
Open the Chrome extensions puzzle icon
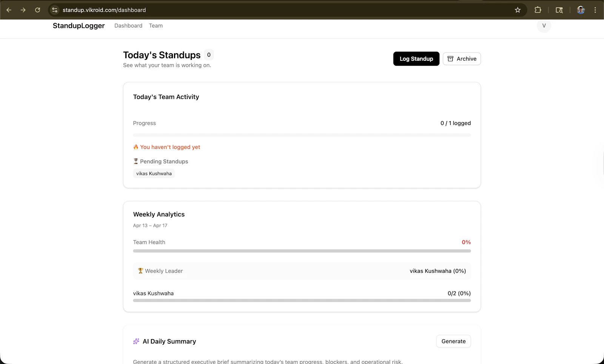(x=538, y=10)
